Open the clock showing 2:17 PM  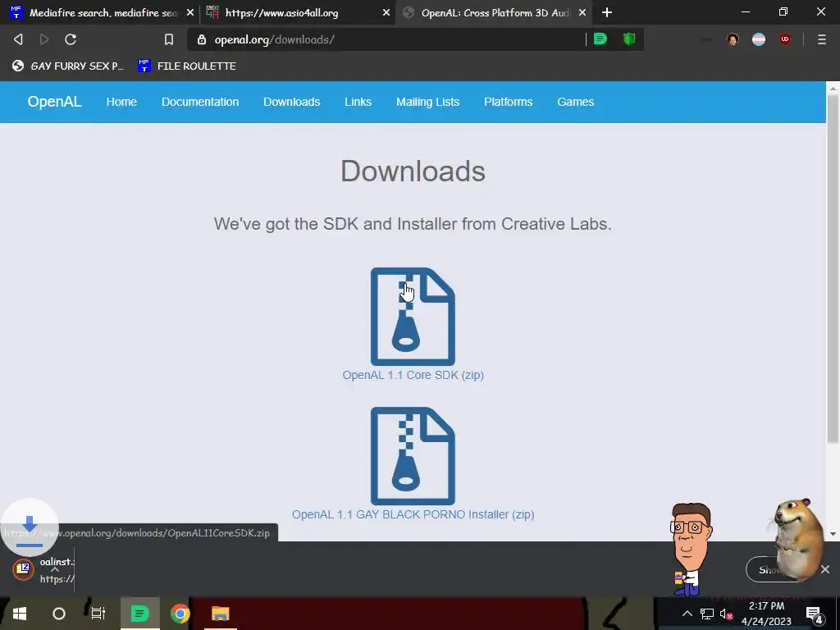[x=766, y=614]
